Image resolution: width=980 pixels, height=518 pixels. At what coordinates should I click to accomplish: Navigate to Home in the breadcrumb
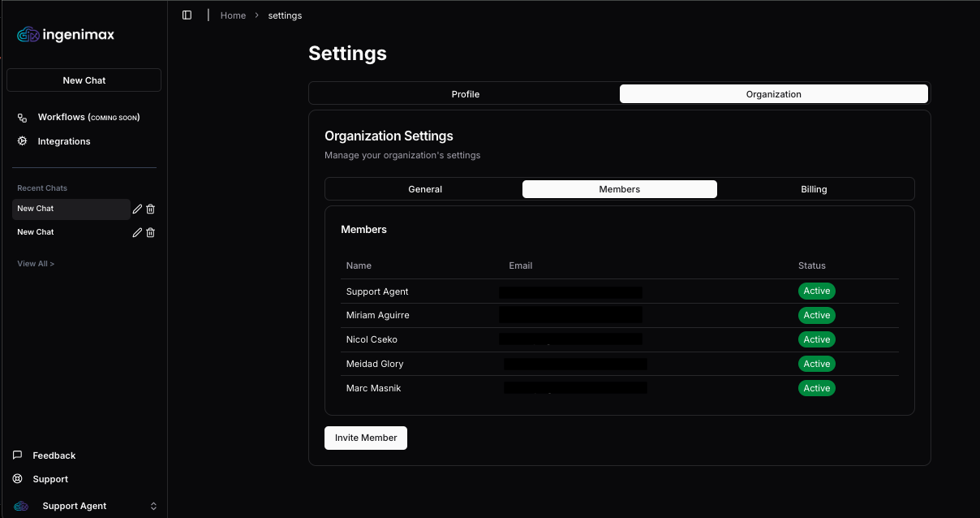233,15
